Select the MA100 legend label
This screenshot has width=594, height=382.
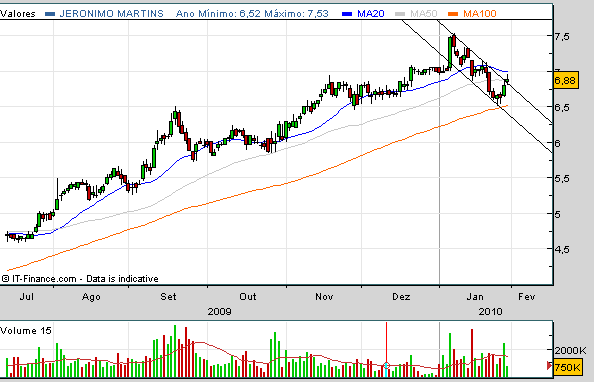click(480, 14)
